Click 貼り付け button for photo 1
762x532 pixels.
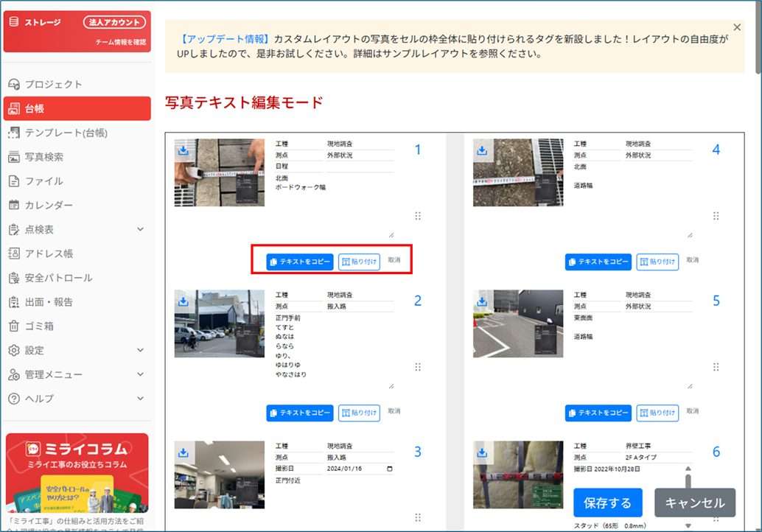pos(359,262)
